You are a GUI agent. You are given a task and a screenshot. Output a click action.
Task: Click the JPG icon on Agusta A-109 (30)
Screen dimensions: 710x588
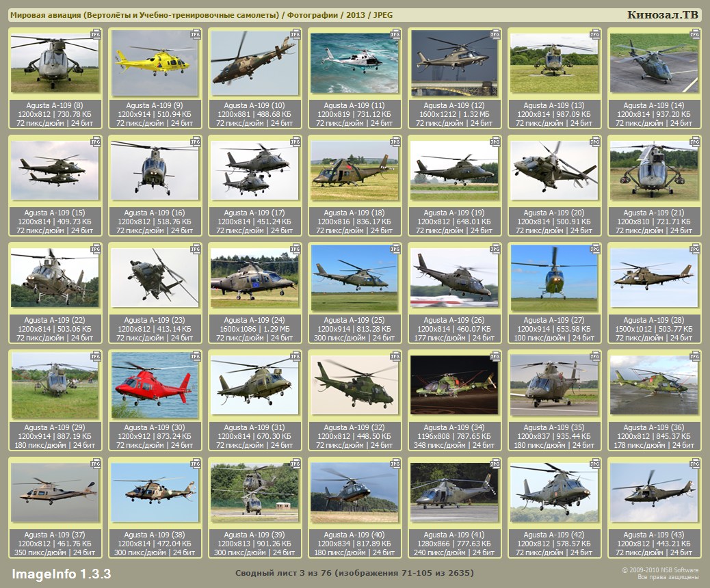pos(195,356)
